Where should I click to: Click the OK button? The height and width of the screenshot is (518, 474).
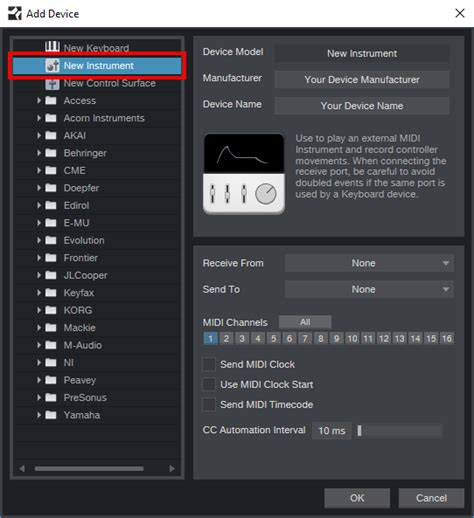[x=357, y=498]
